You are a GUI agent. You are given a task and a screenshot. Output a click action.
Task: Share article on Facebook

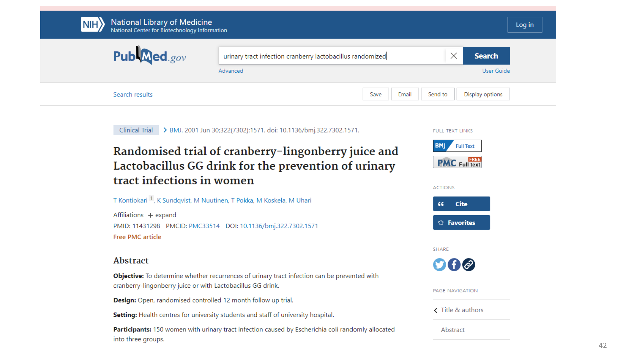(x=454, y=265)
